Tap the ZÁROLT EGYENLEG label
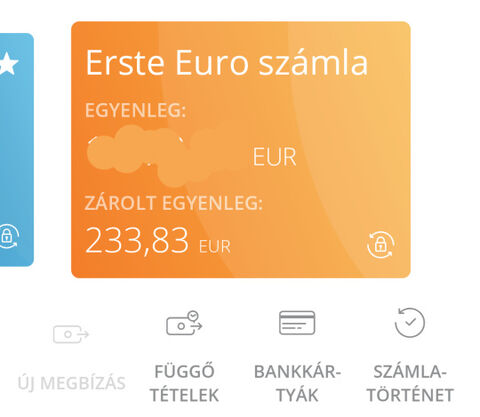480x417 pixels. click(174, 203)
